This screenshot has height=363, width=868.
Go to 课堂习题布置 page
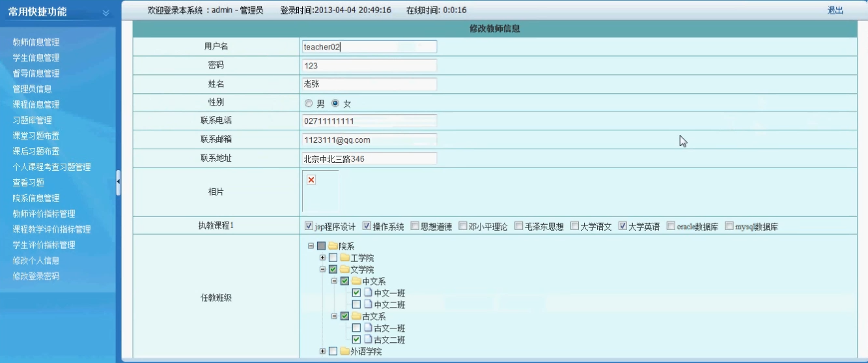pos(36,136)
